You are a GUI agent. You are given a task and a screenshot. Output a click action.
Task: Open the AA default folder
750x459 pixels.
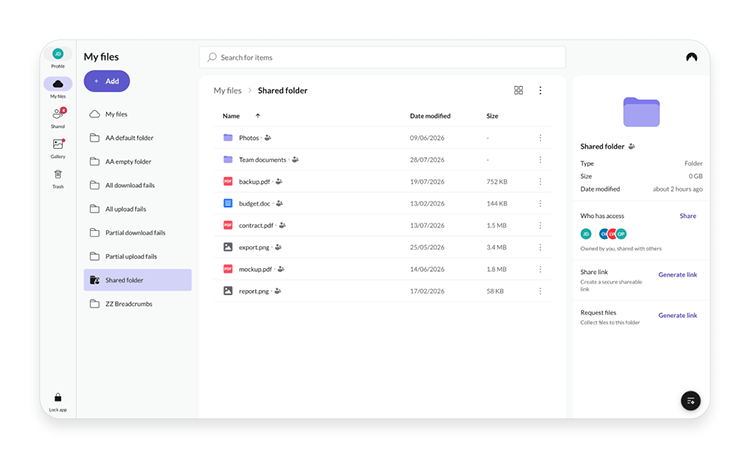[138, 138]
